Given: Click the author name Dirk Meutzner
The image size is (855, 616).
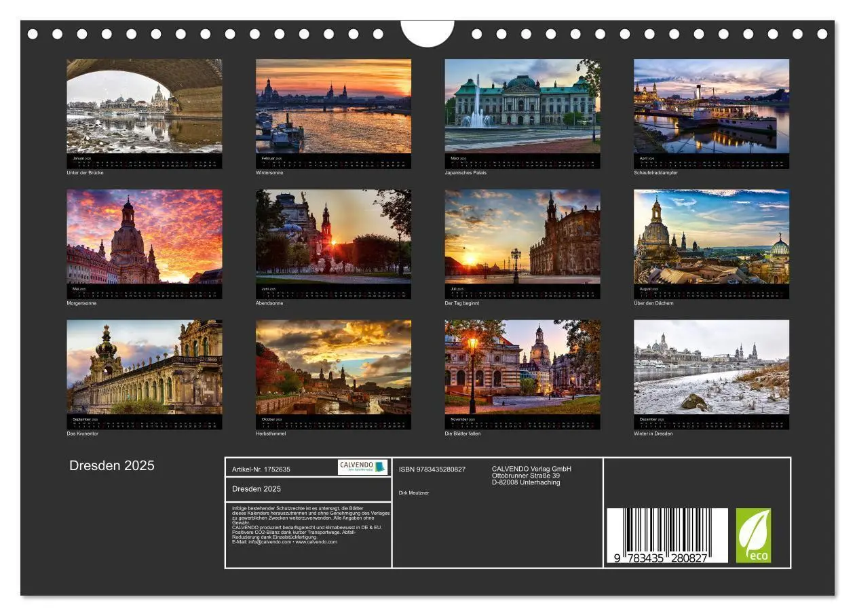Looking at the screenshot, I should click(x=414, y=493).
